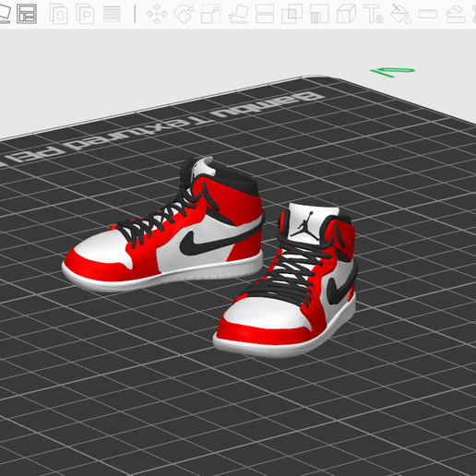The width and height of the screenshot is (476, 476).
Task: Activate the Measure ruler tool
Action: (x=428, y=14)
